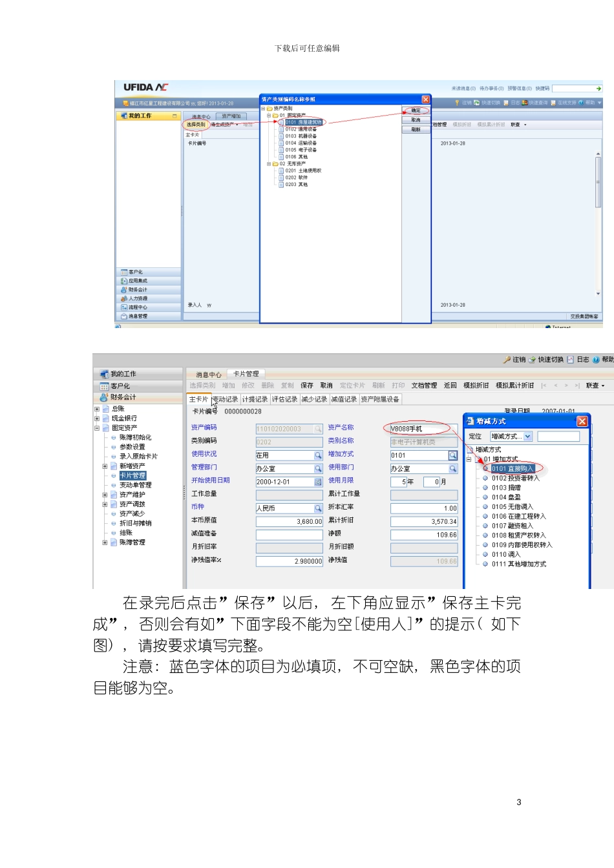
Task: Click lookup icon beside 管理部门 field
Action: click(x=318, y=469)
